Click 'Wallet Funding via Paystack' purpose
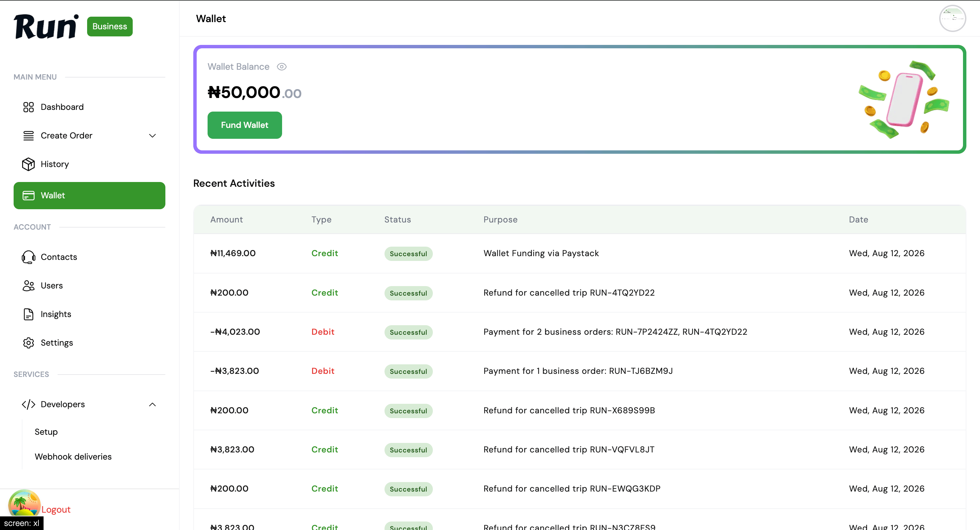Viewport: 980px width, 530px height. point(541,253)
